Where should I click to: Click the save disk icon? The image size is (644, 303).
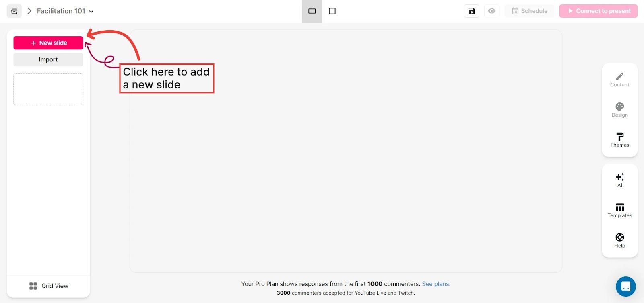coord(471,11)
